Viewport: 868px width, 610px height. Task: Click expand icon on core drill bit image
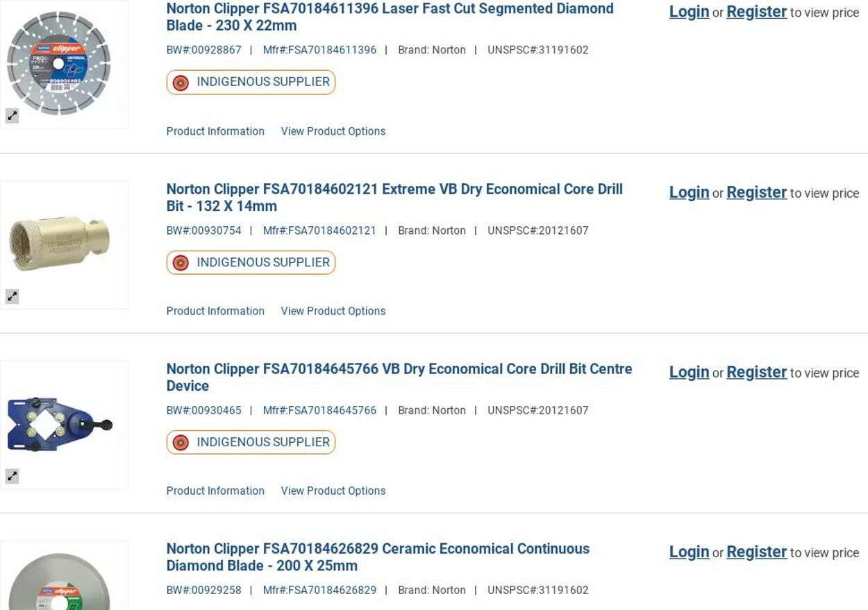coord(12,296)
